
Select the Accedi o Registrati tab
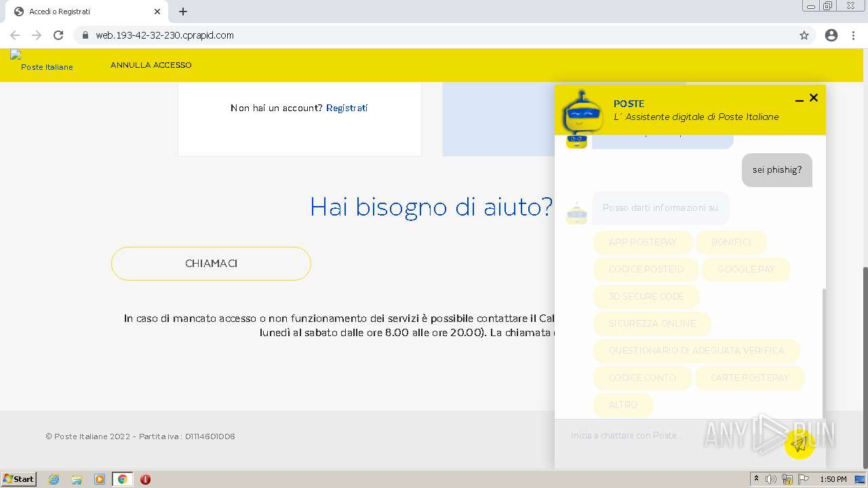[x=87, y=12]
